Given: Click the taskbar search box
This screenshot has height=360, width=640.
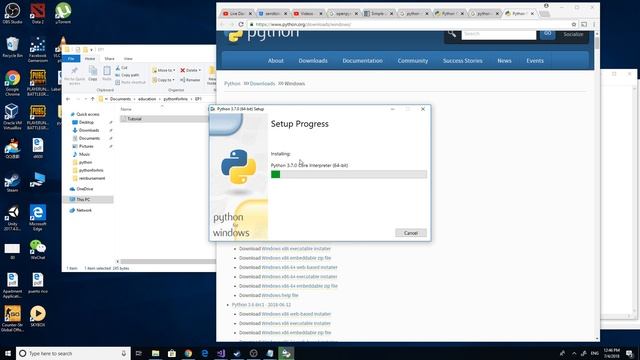Looking at the screenshot, I should (73, 353).
